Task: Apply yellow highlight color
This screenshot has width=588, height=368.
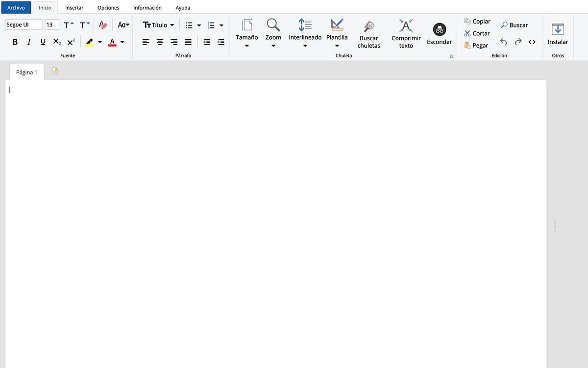Action: pyautogui.click(x=90, y=42)
